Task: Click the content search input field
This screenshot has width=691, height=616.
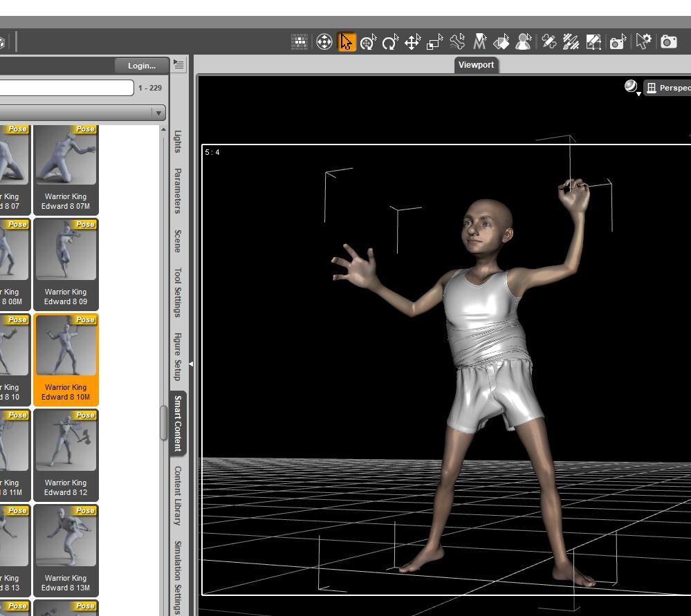Action: pyautogui.click(x=66, y=88)
